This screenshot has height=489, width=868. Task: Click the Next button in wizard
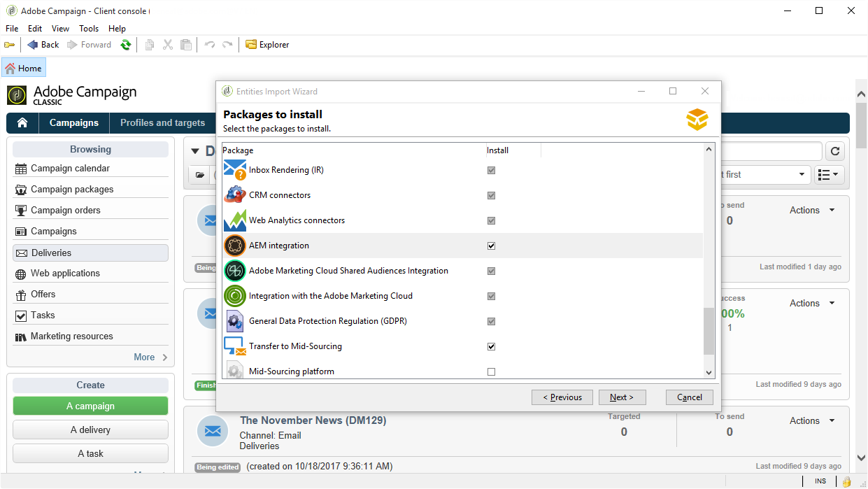622,397
